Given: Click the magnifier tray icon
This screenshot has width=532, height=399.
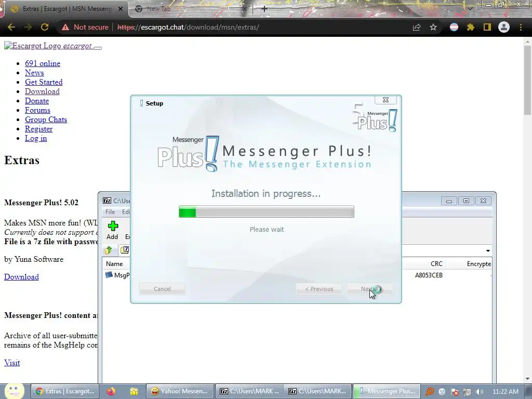Looking at the screenshot, I should [429, 392].
